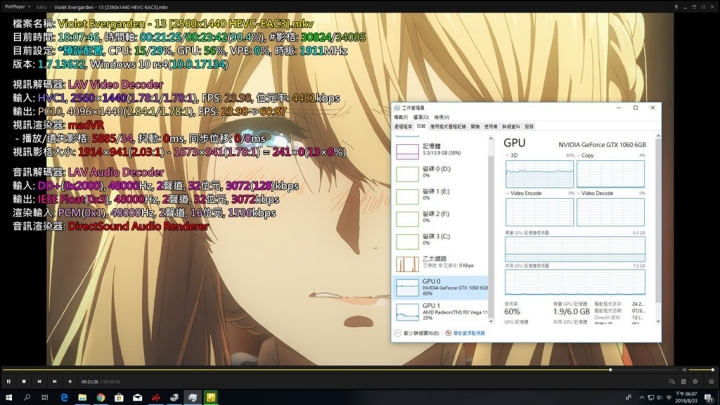Maximize the Task Manager window
The image size is (720, 405).
click(636, 108)
